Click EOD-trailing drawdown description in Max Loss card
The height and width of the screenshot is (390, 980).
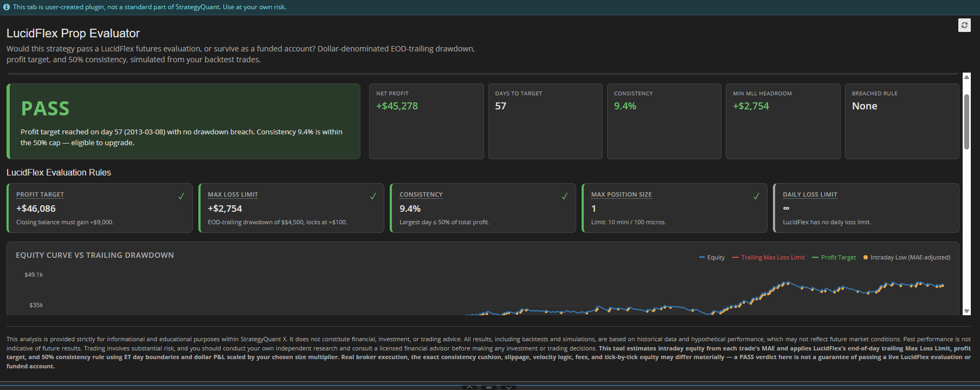[x=278, y=222]
